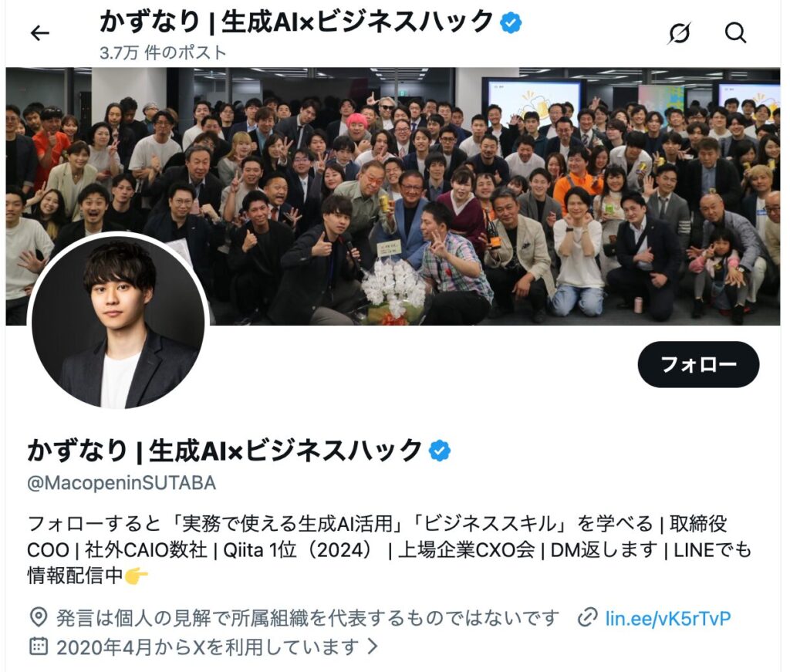Open the round profile avatar photo
This screenshot has height=672, width=790.
pyautogui.click(x=118, y=320)
